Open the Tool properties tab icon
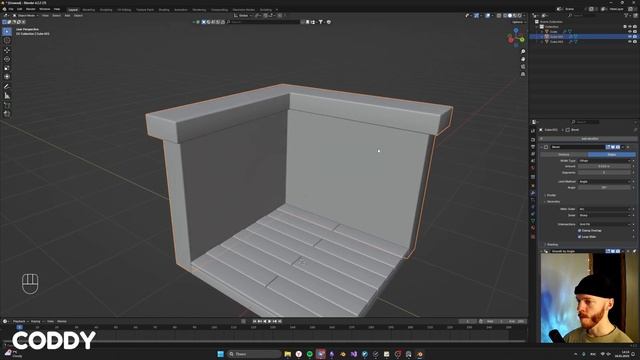The image size is (640, 360). point(533,131)
